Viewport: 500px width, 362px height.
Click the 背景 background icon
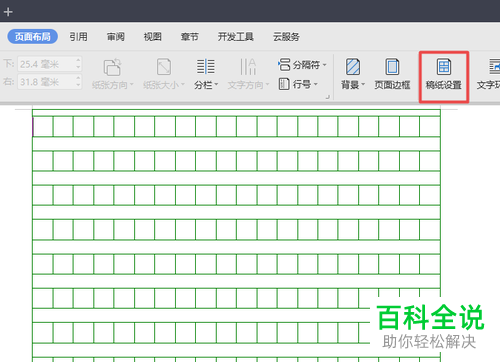point(353,67)
